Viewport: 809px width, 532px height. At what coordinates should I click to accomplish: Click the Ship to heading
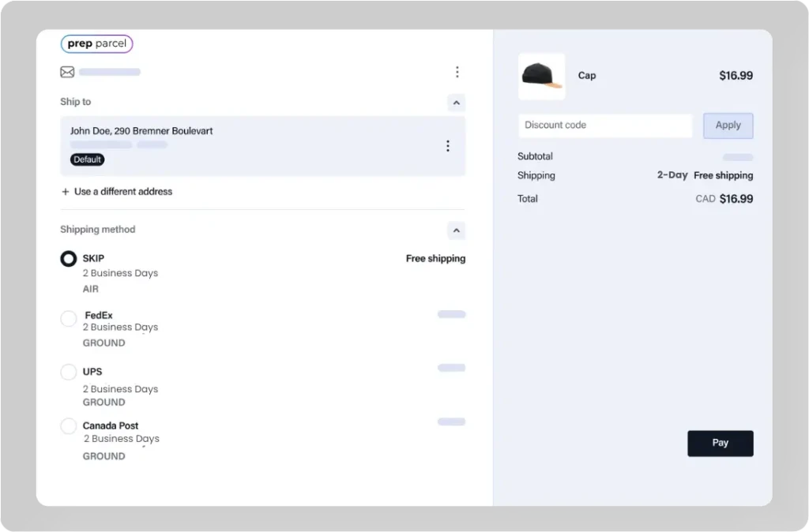tap(75, 102)
